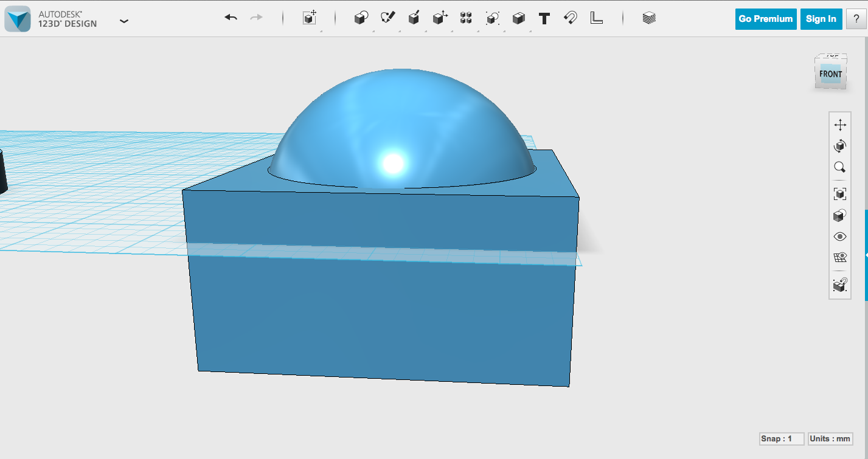
Task: Undo the last action
Action: 231,18
